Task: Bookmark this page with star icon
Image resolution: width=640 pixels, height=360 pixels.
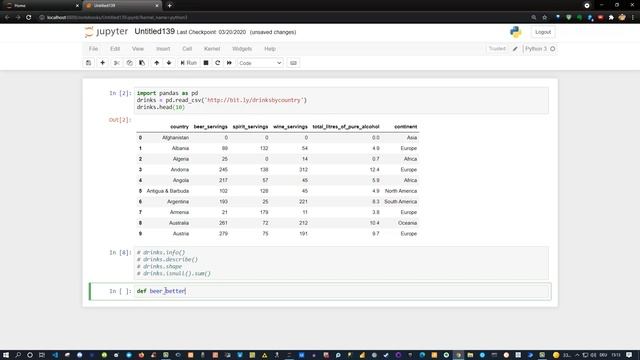Action: click(x=544, y=18)
